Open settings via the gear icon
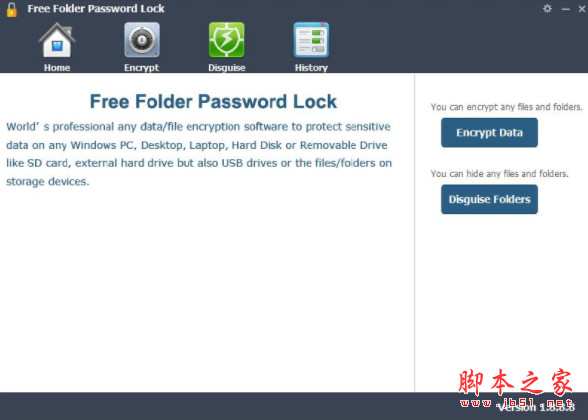The image size is (588, 420). coord(547,9)
